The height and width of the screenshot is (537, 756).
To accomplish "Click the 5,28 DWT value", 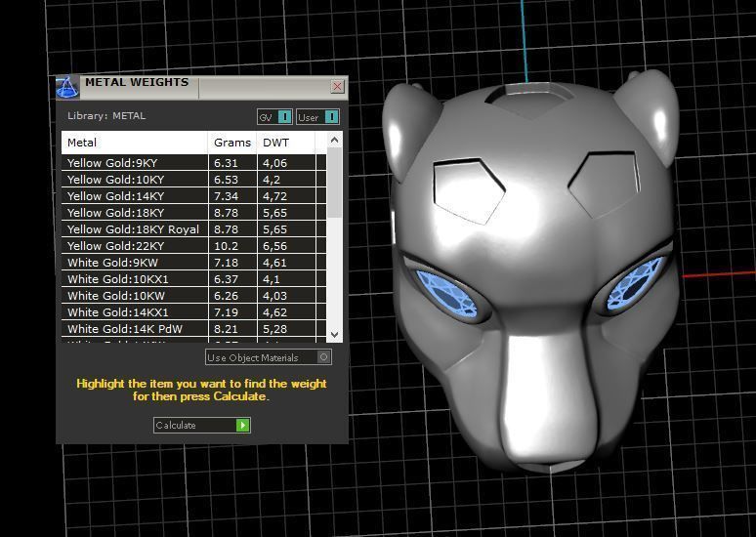I will (274, 329).
